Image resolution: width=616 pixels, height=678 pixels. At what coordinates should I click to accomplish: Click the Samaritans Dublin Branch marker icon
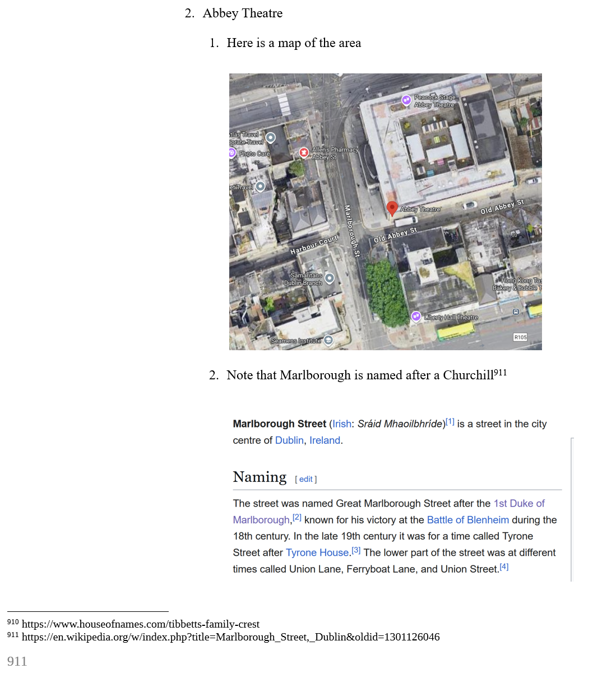coord(330,278)
